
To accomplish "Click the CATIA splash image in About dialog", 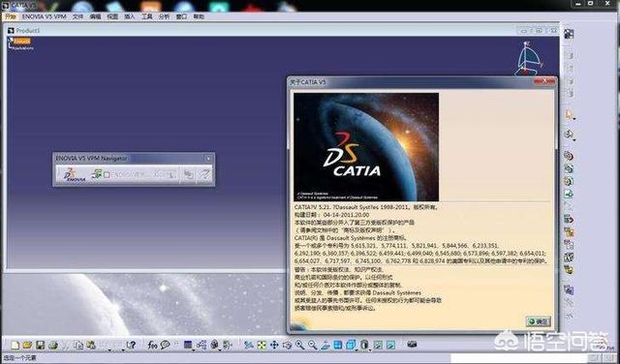I will (366, 147).
